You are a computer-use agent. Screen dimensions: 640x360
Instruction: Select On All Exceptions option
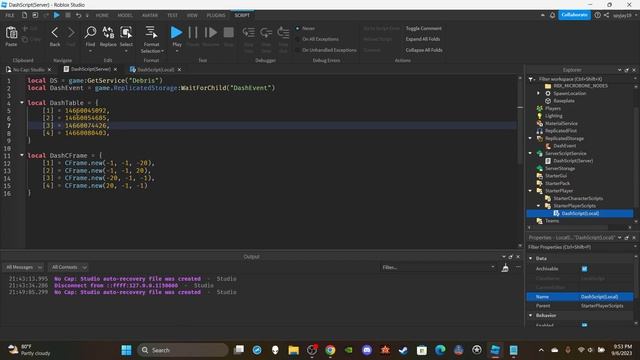[x=298, y=39]
